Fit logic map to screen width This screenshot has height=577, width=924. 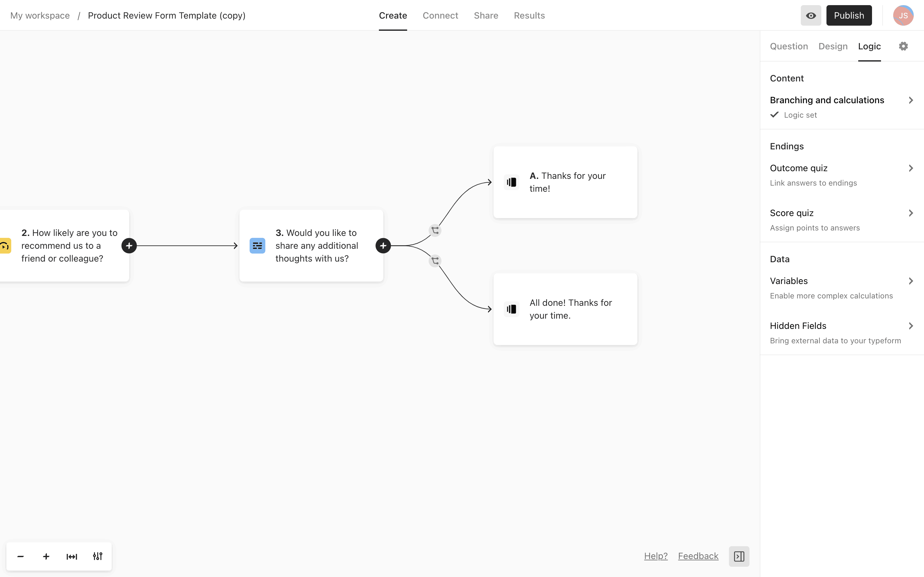72,556
